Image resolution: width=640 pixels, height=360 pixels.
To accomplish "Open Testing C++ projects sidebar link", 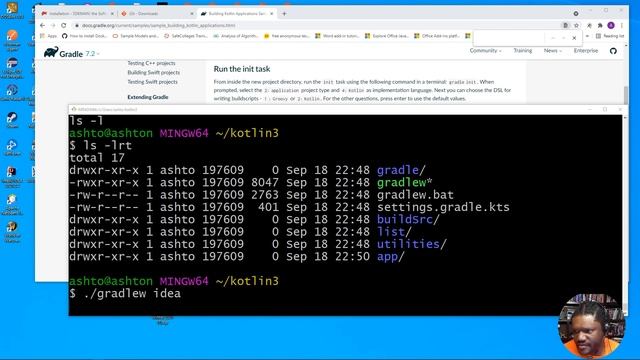I will tap(151, 63).
